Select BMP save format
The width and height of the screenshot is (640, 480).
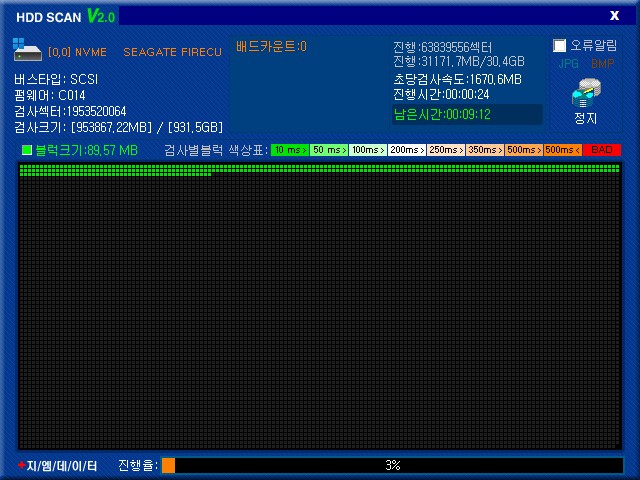(603, 64)
